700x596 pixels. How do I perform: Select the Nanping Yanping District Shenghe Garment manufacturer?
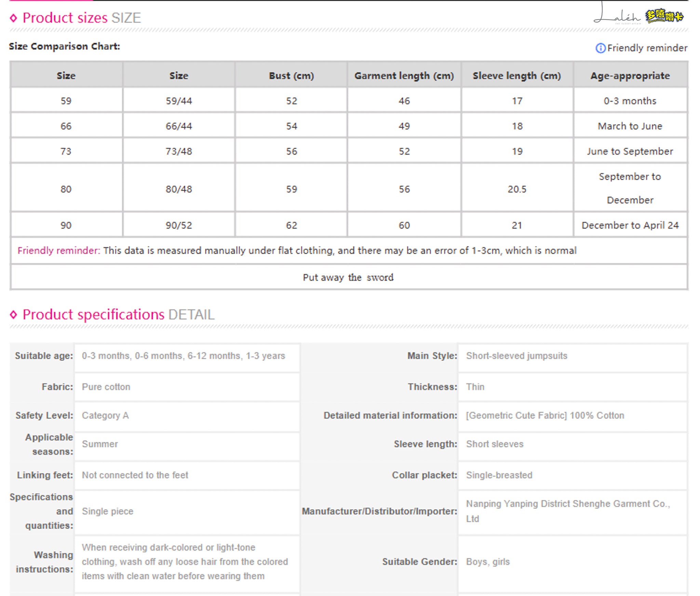coord(568,511)
